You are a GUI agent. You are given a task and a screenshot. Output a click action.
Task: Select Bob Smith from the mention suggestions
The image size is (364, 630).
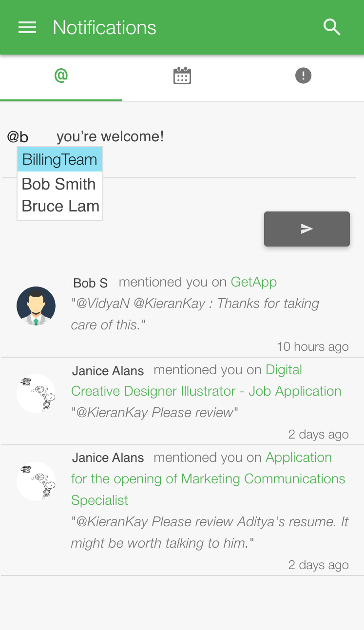coord(58,184)
